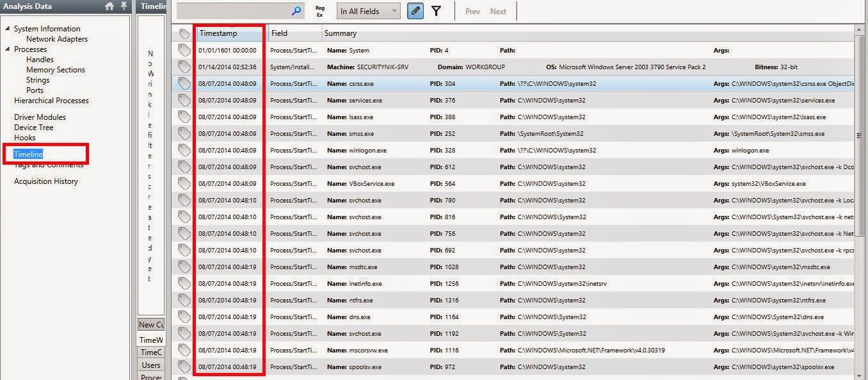The image size is (868, 380).
Task: Toggle RegEx search mode
Action: point(320,11)
